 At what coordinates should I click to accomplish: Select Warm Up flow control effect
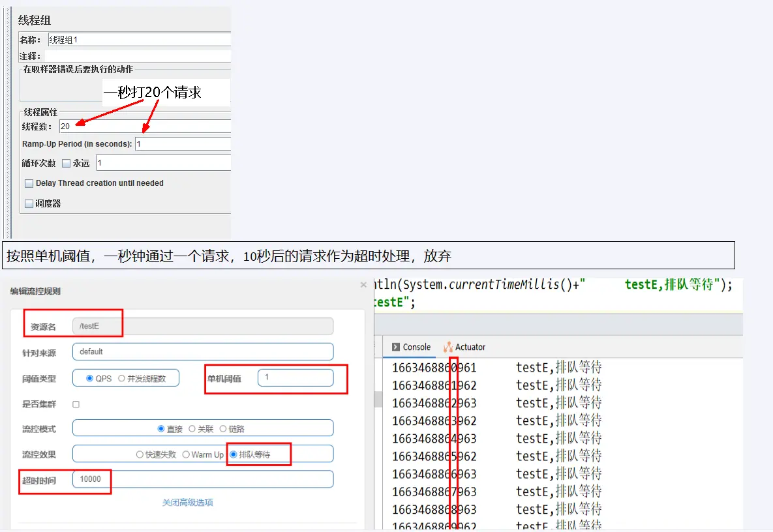(186, 454)
